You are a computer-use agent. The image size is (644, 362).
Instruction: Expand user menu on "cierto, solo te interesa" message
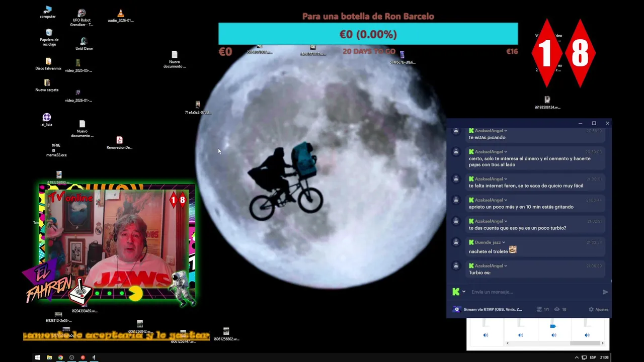(506, 152)
